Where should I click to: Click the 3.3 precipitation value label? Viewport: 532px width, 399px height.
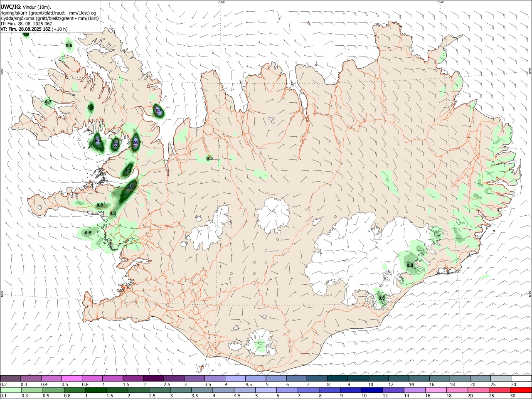[128, 171]
